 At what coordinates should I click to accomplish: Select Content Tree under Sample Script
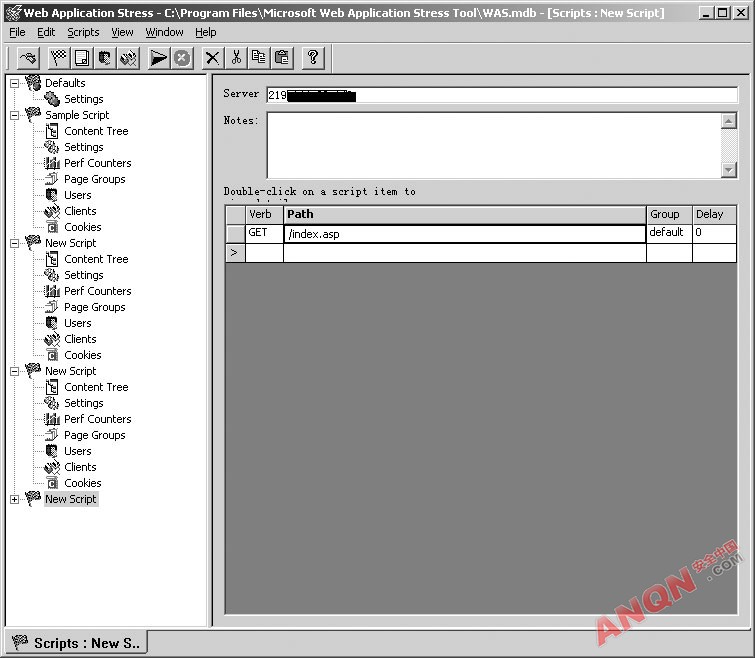point(96,131)
